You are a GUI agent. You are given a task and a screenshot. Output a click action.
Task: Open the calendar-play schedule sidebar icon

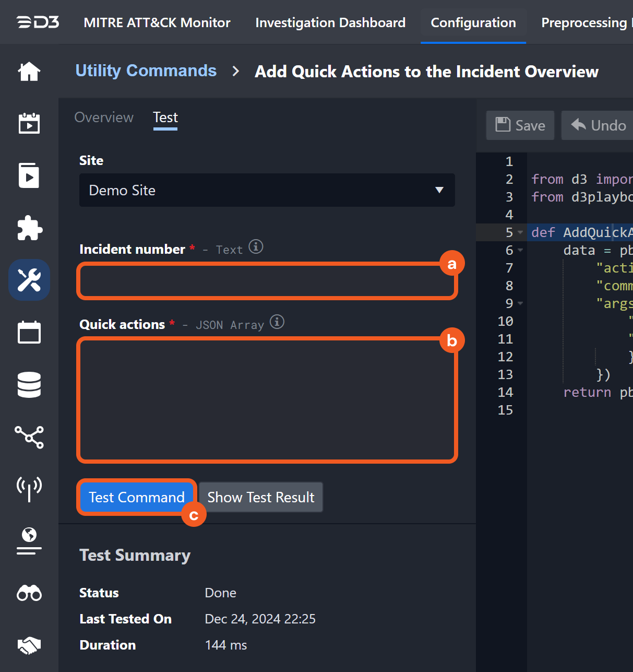(29, 123)
